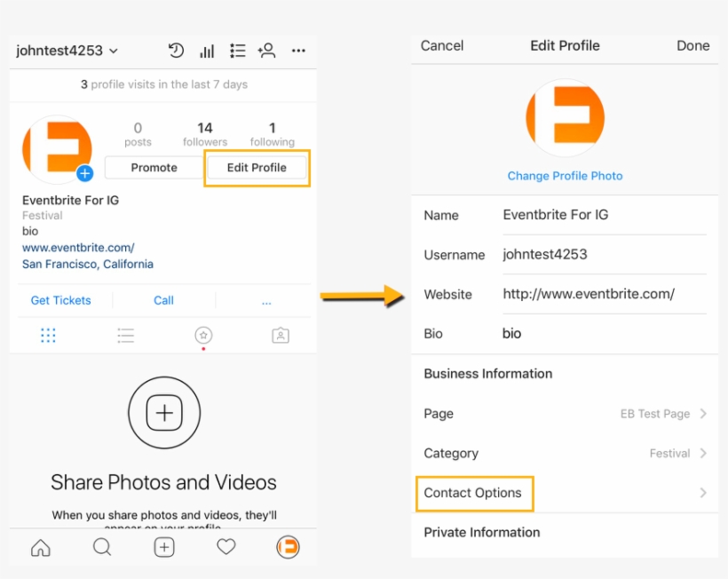Click Change Profile Photo link
Screen dimensions: 728x579
point(565,176)
